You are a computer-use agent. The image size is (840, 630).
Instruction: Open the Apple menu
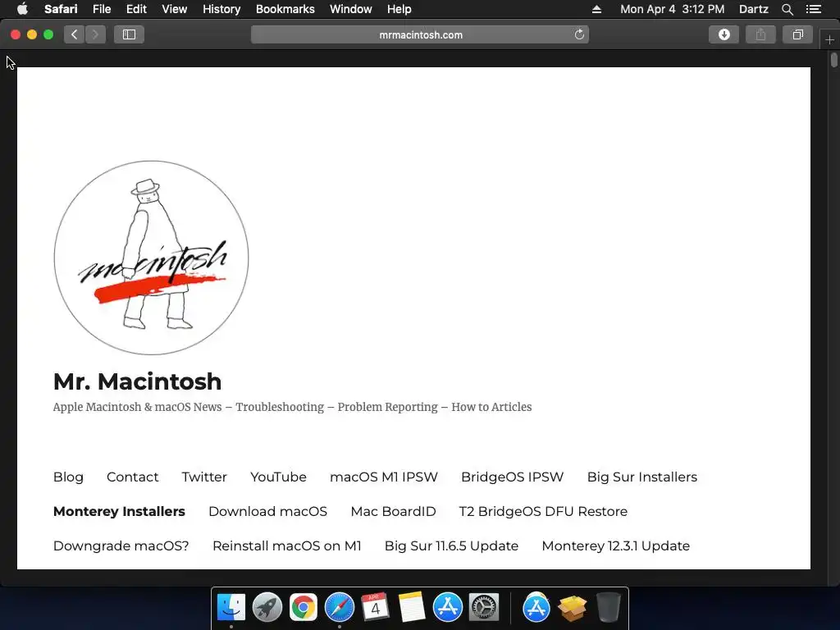click(x=22, y=9)
